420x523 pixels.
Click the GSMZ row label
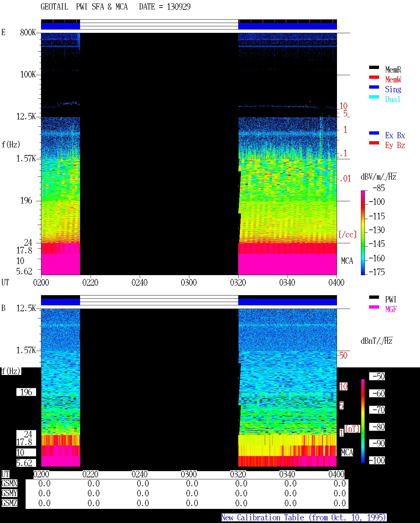9,503
